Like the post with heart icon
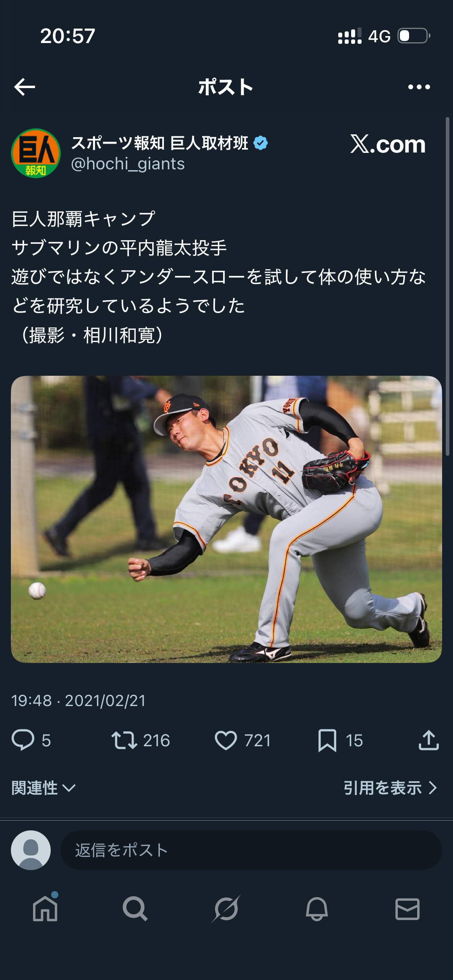This screenshot has width=453, height=980. point(225,740)
